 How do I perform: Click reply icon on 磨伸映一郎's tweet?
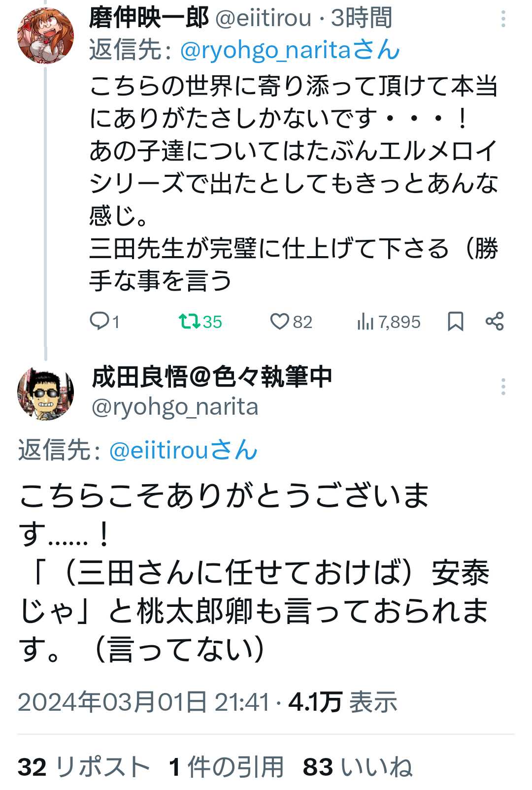tap(100, 322)
